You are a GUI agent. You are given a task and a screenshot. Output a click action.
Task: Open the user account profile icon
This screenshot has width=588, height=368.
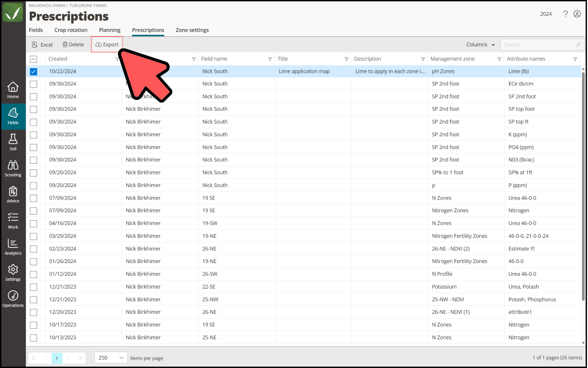[x=577, y=14]
